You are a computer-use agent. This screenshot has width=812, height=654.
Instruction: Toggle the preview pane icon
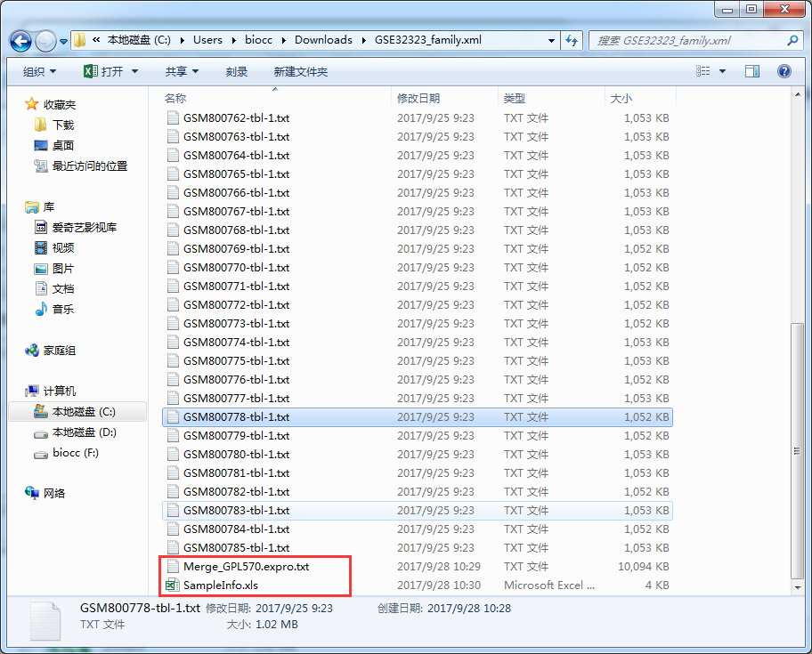click(752, 71)
